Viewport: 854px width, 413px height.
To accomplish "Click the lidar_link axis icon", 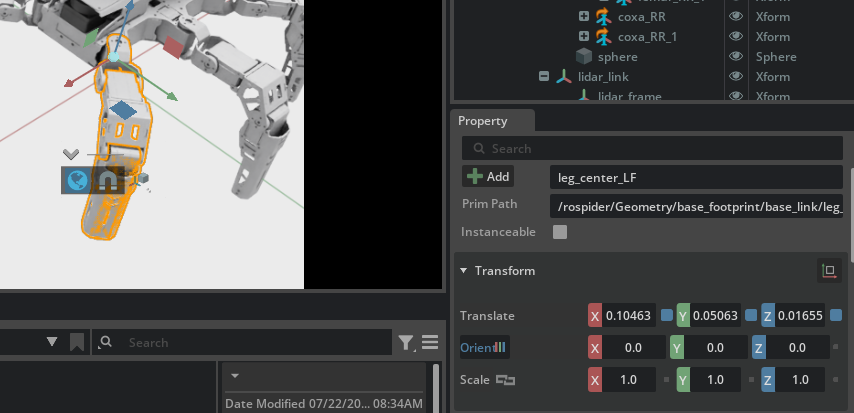I will point(564,77).
